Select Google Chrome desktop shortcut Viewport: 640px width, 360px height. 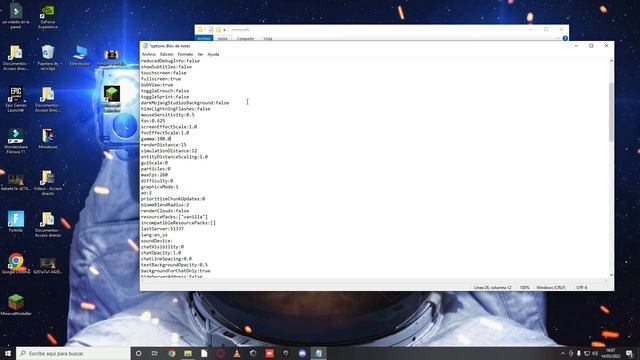point(16,264)
